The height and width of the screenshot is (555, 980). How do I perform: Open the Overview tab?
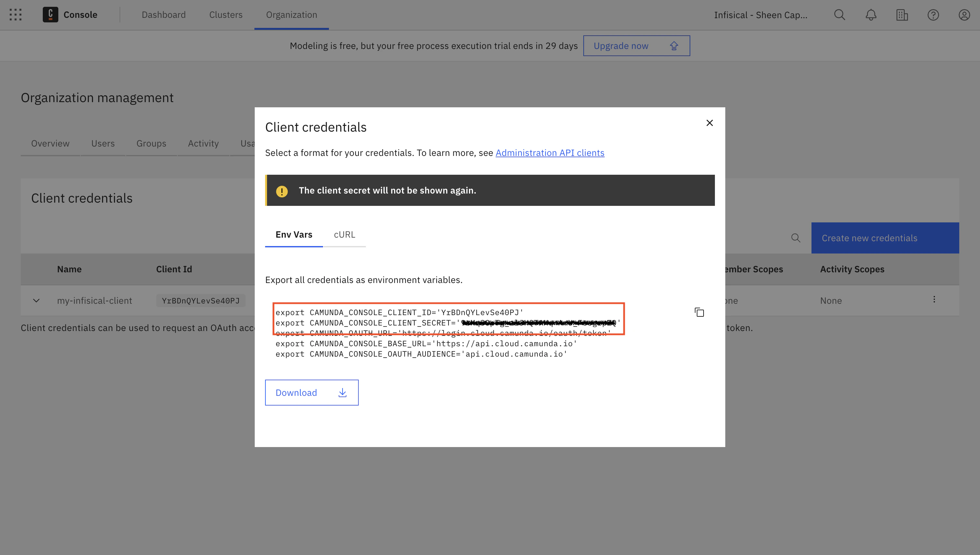tap(50, 144)
